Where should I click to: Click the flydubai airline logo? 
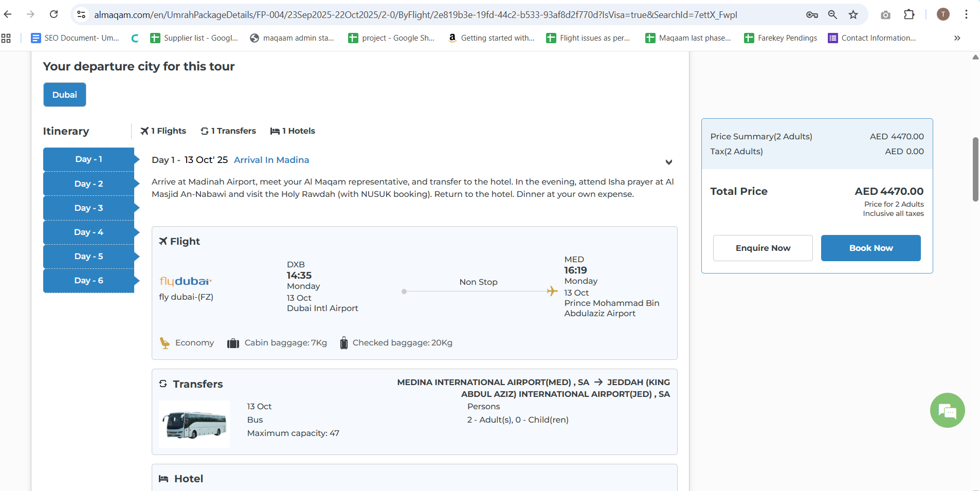click(186, 281)
